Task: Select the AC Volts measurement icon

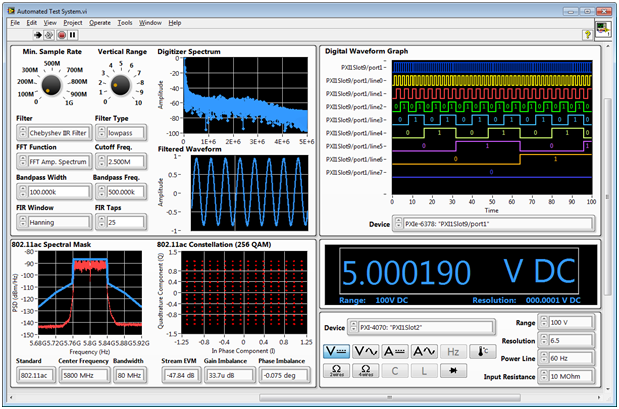Action: click(367, 350)
